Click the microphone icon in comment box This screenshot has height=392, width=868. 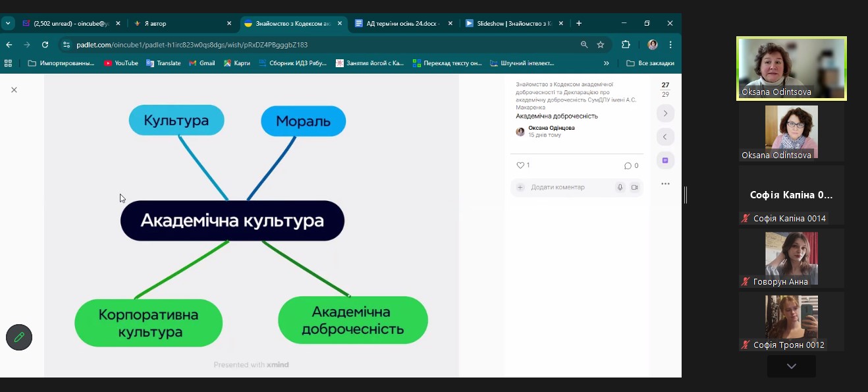click(620, 187)
